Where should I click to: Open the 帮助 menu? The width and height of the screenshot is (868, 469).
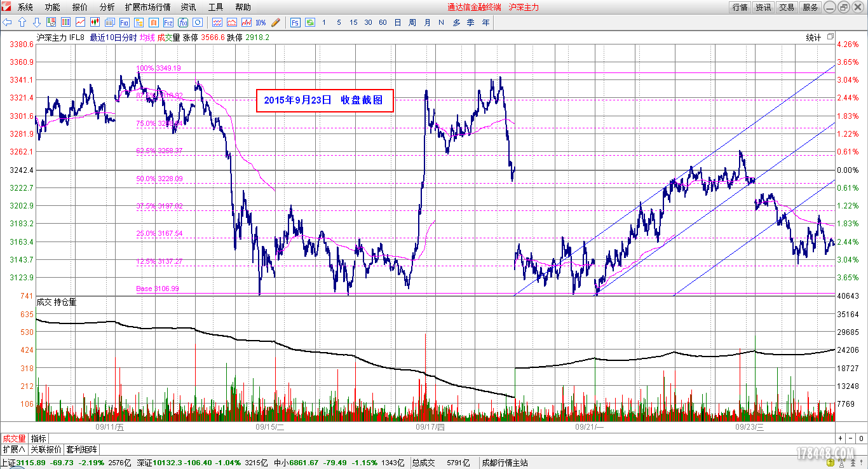[x=243, y=7]
